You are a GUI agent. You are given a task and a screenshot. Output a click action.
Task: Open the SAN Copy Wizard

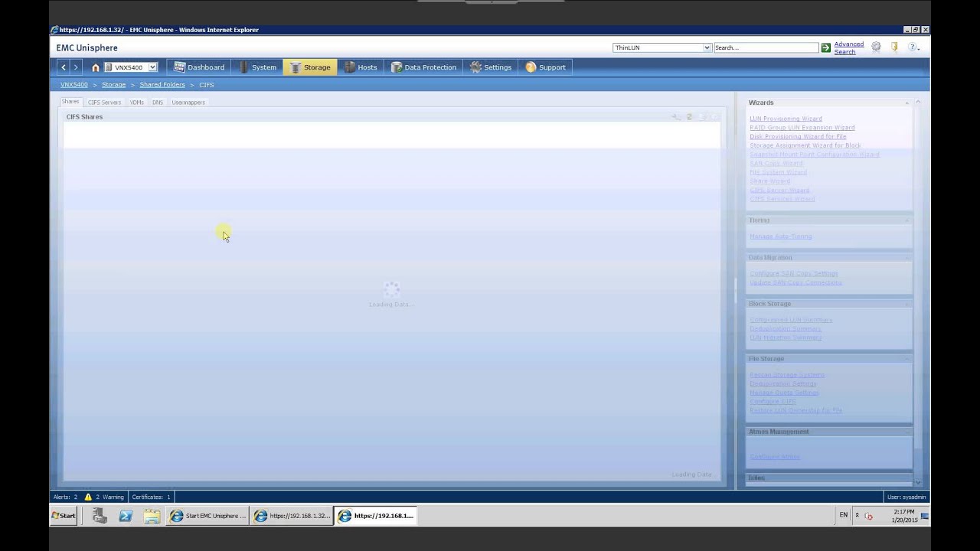pos(776,163)
